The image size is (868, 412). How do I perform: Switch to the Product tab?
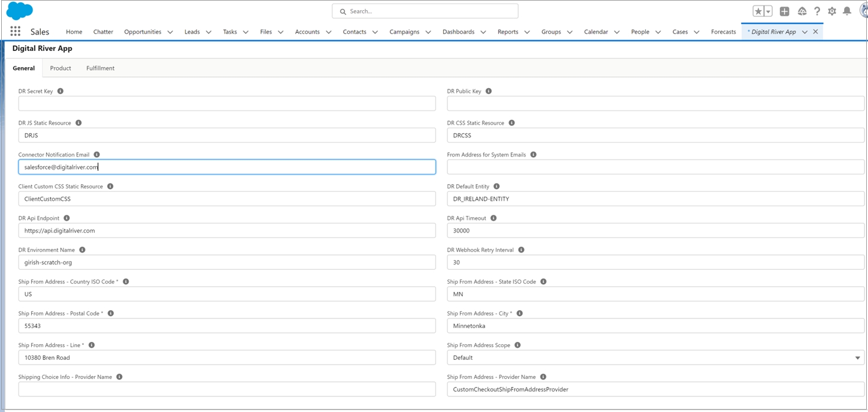coord(61,68)
